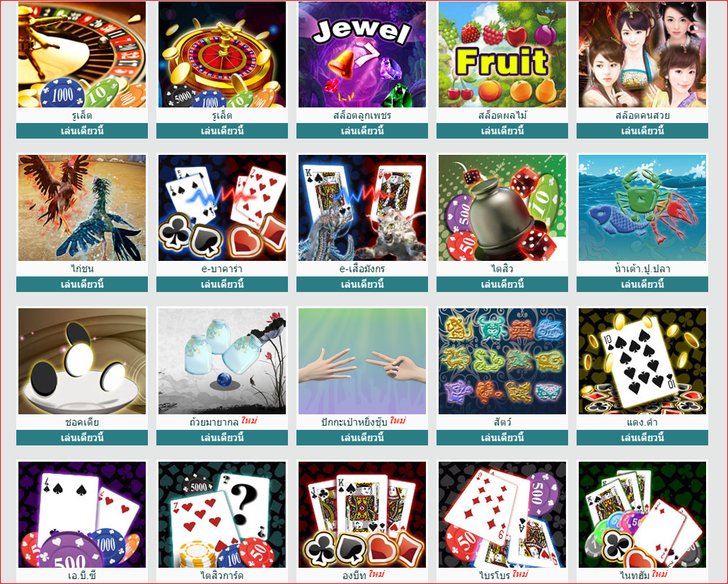The height and width of the screenshot is (584, 728).
Task: Select the ten of spades card game image
Action: point(642,361)
